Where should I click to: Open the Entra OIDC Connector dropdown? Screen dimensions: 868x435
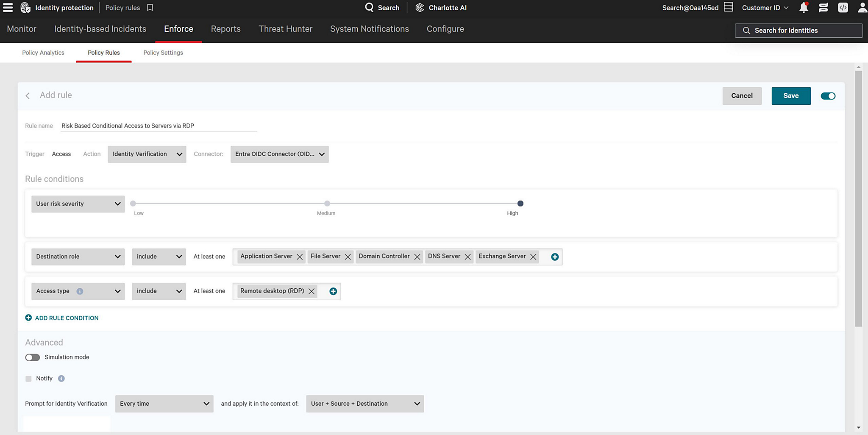279,154
